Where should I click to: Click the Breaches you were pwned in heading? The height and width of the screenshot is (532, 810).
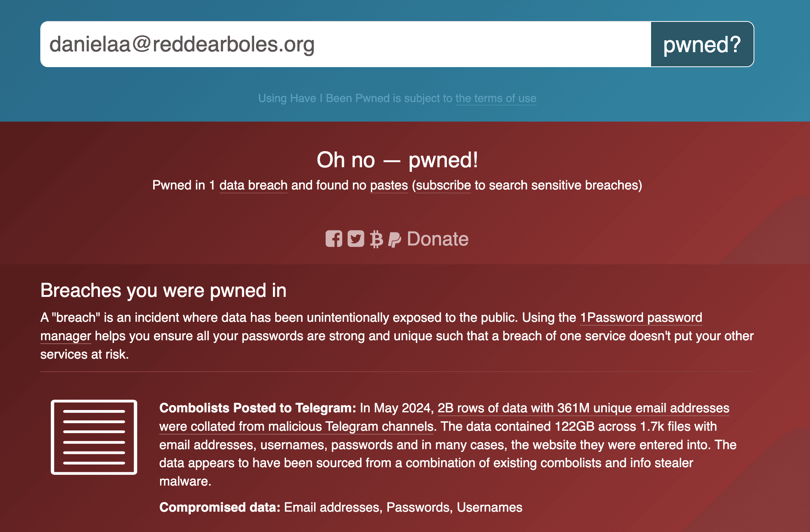coord(164,290)
